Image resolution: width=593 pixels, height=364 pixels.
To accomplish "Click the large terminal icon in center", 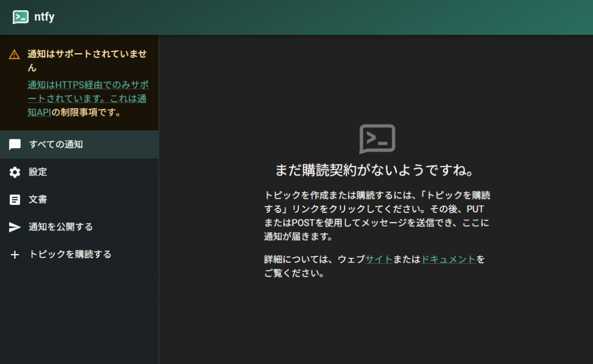I will click(377, 139).
